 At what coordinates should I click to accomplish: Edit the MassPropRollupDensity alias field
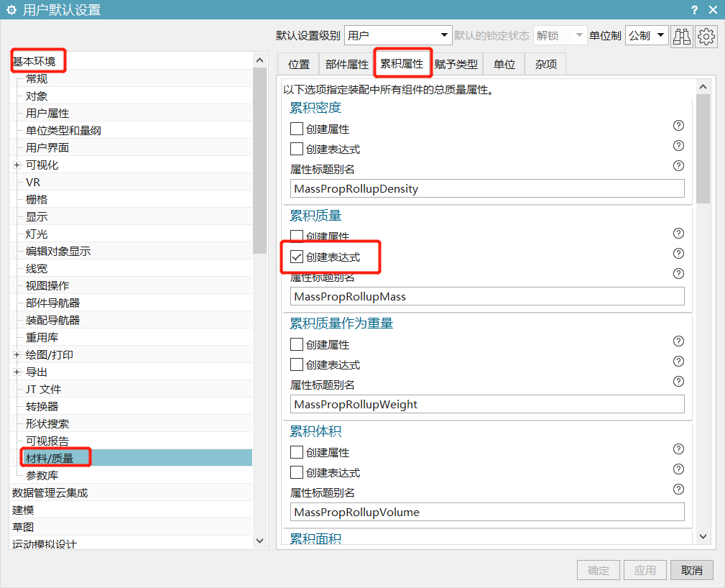click(x=487, y=189)
